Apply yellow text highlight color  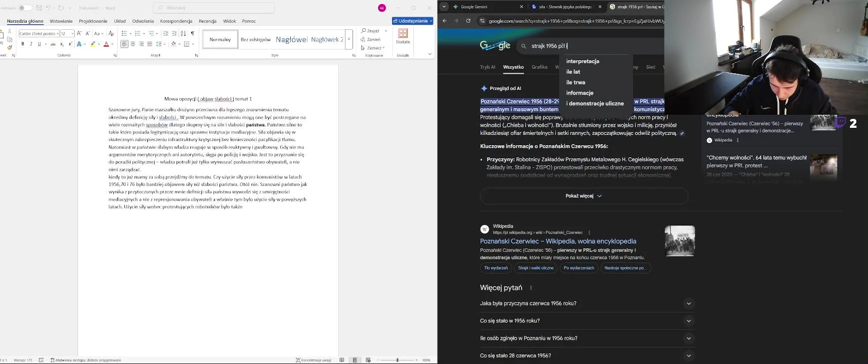pos(93,44)
